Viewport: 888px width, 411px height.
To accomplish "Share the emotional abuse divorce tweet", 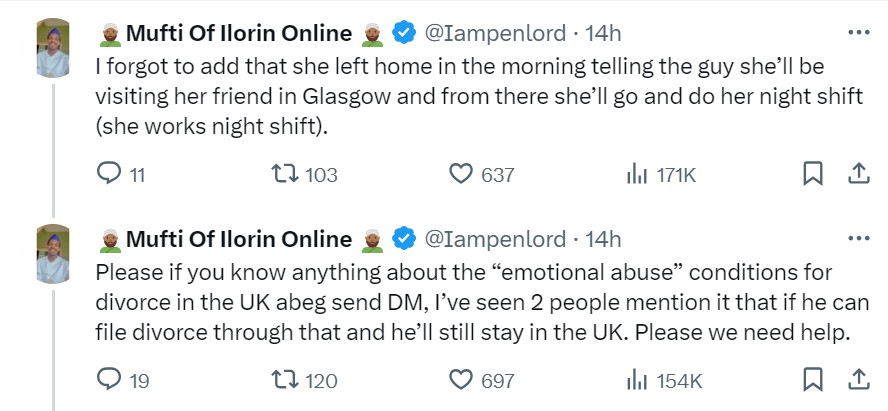I will pyautogui.click(x=858, y=380).
